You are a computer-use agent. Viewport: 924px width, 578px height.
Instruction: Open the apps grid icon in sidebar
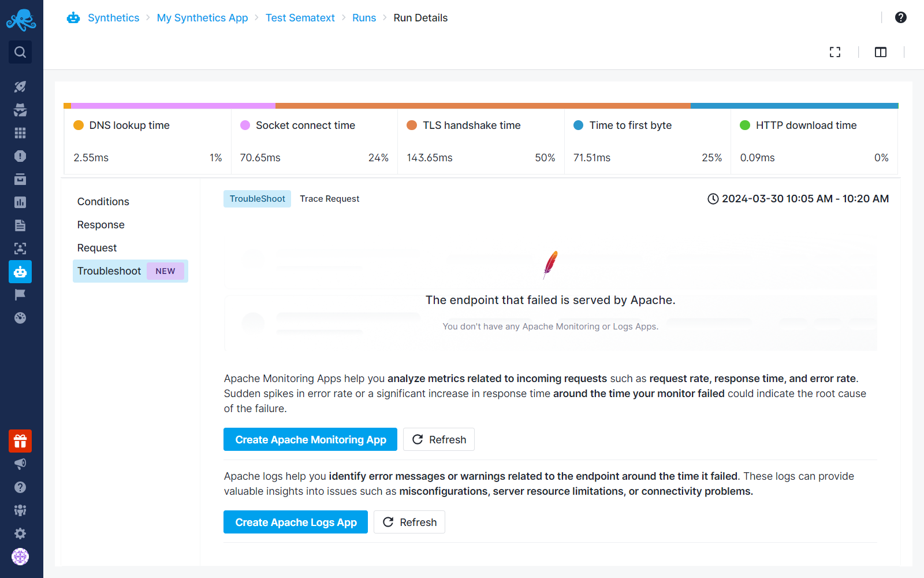coord(20,133)
